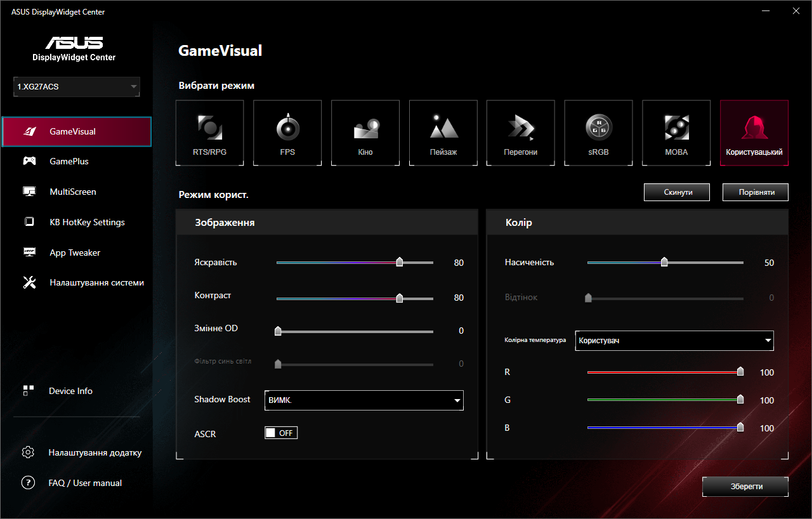Minimize the DisplayWidget Center window
Image resolution: width=812 pixels, height=519 pixels.
pos(766,11)
